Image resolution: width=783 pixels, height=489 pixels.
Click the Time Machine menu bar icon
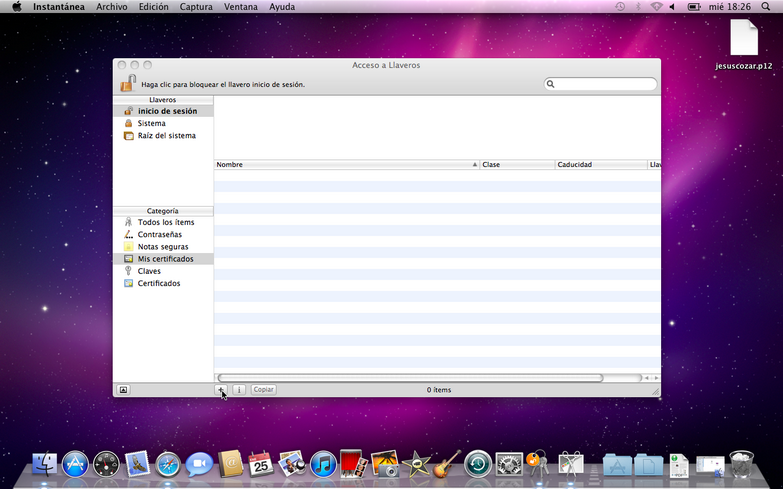[620, 6]
